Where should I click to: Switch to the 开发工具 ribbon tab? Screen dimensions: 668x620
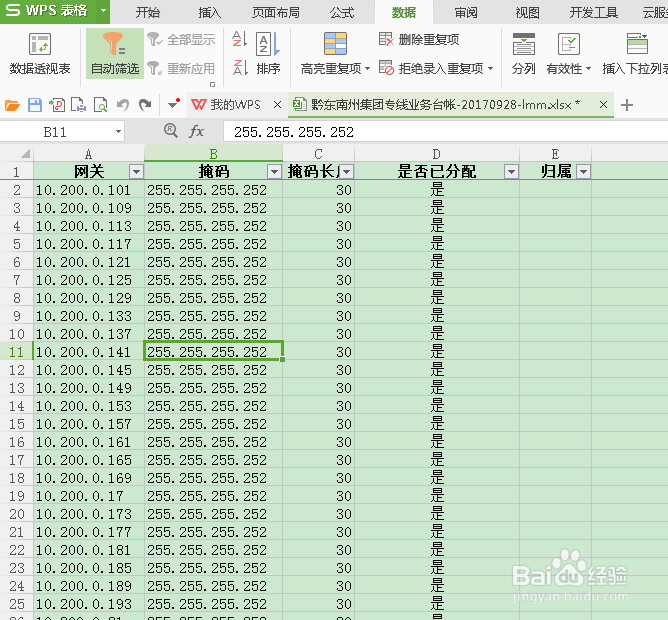pos(593,12)
